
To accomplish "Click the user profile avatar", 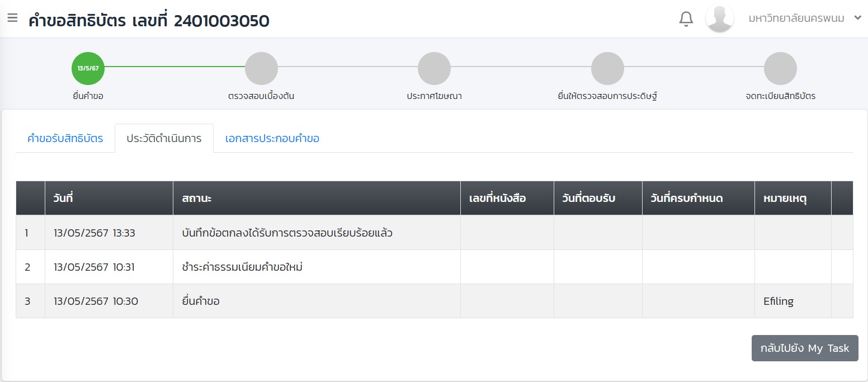I will point(719,19).
